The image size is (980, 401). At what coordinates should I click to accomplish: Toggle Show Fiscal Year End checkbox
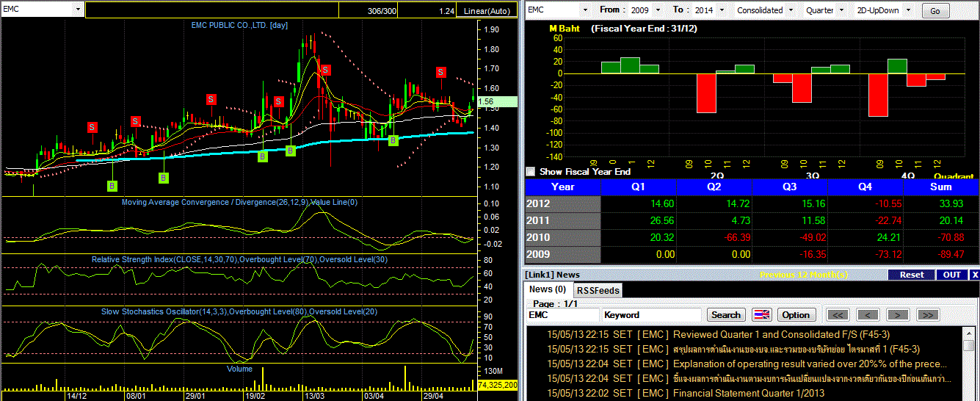point(531,171)
